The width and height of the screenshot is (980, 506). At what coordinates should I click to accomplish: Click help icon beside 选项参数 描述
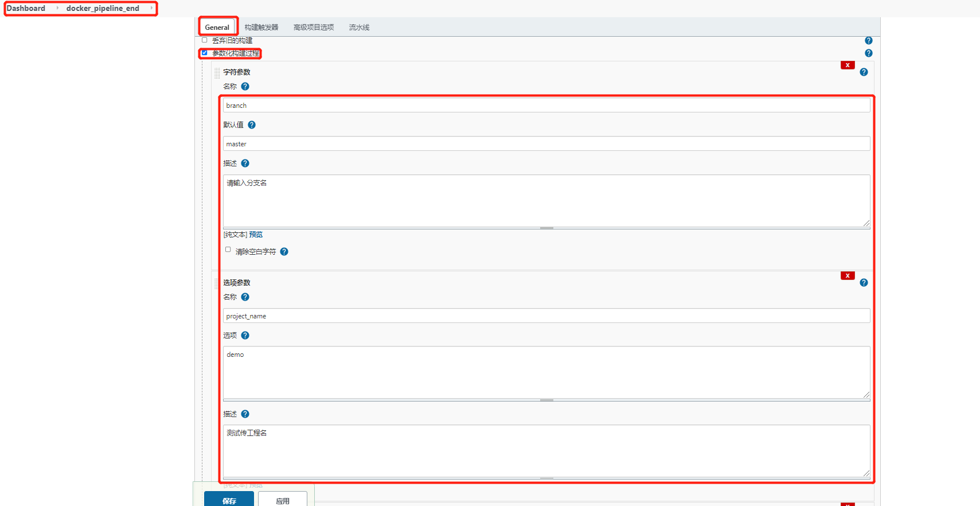point(245,414)
